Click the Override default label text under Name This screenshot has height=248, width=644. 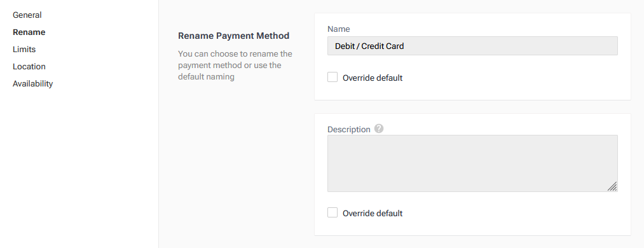[x=373, y=78]
